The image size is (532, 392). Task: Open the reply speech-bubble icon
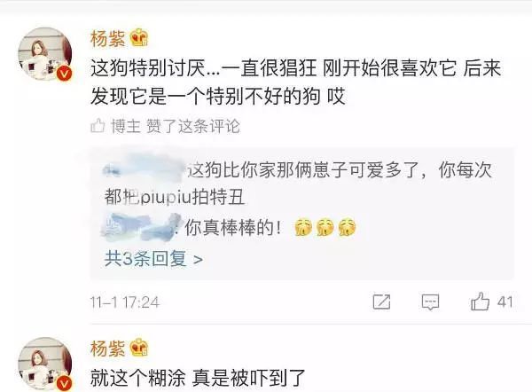point(430,302)
